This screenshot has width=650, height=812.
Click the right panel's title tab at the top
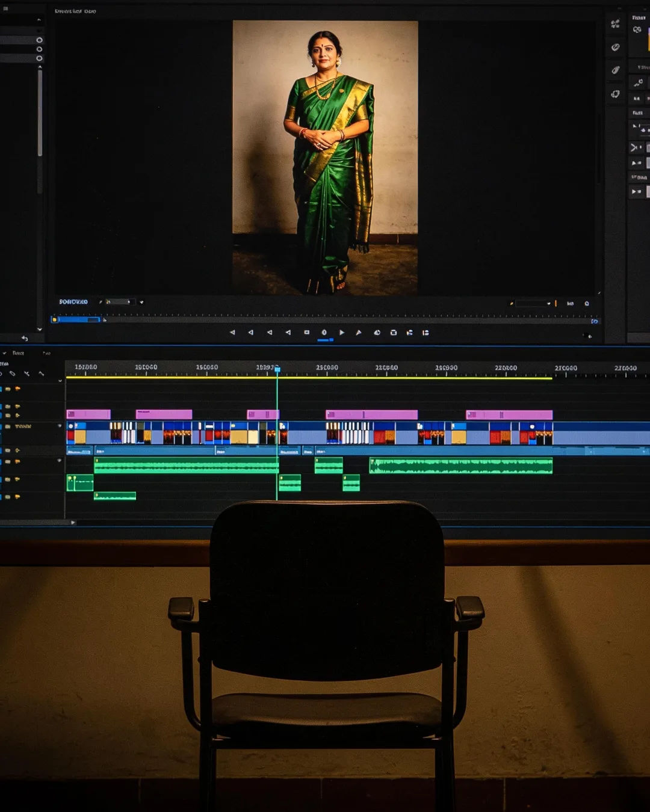coord(639,17)
